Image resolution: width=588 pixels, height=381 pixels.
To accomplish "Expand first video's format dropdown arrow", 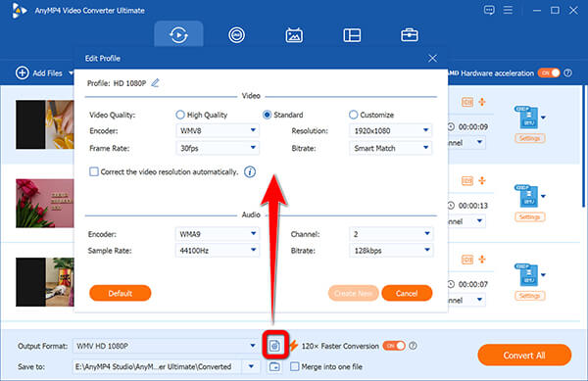I will point(543,118).
